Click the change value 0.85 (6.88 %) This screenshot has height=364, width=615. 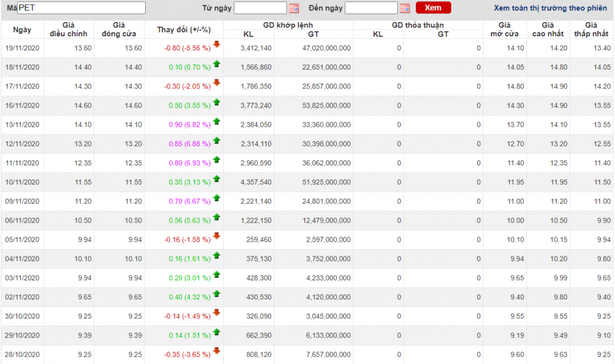pos(190,144)
